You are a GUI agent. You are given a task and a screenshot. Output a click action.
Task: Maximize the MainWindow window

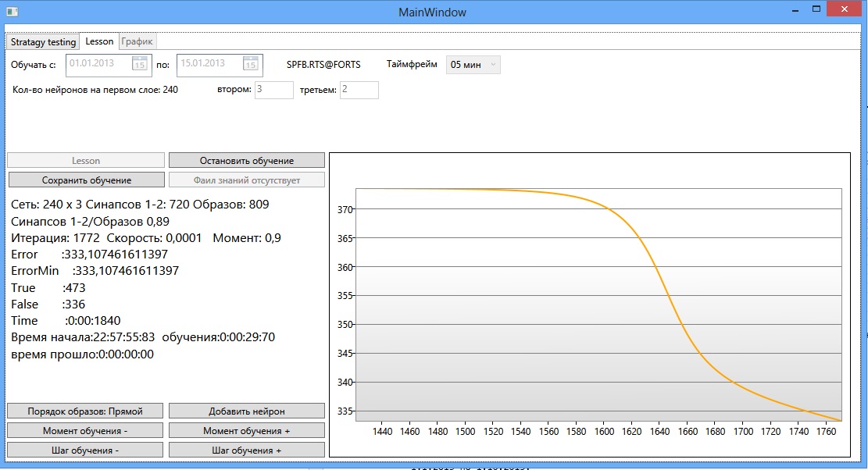pyautogui.click(x=816, y=9)
